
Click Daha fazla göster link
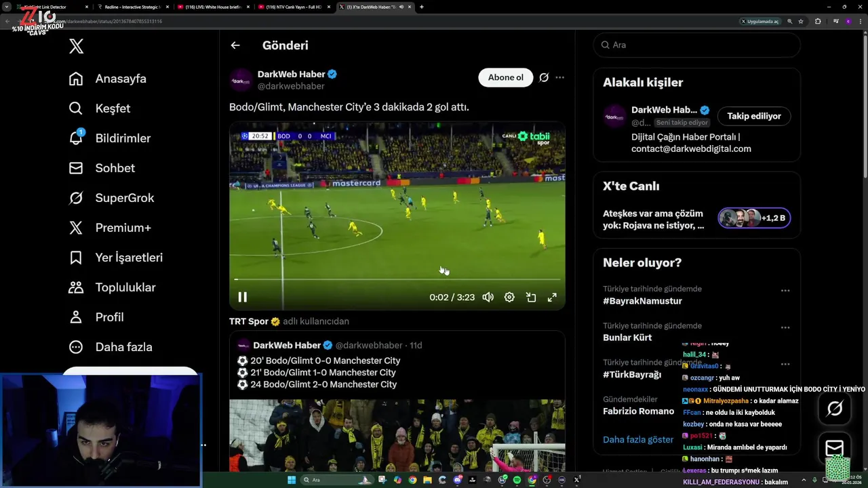coord(638,439)
